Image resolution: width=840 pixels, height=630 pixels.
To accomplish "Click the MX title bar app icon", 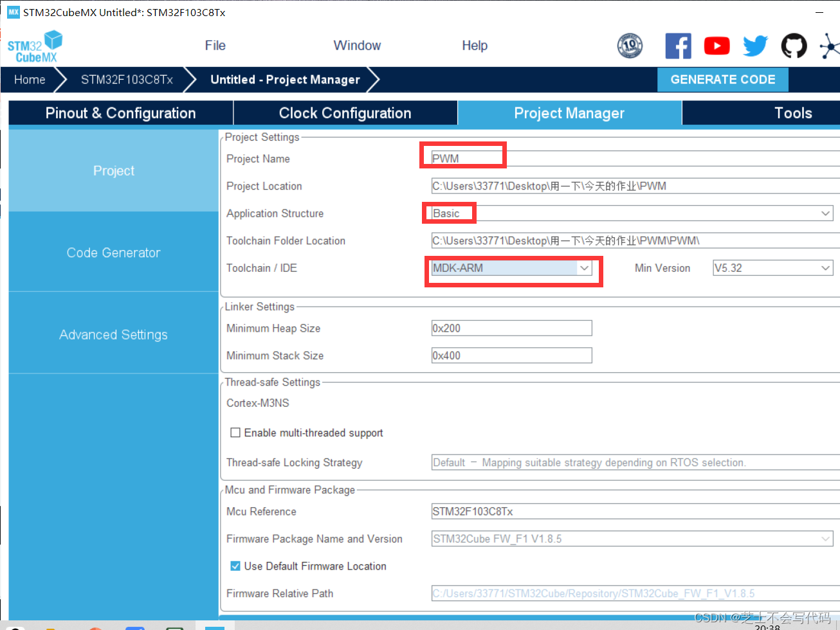I will pos(14,12).
